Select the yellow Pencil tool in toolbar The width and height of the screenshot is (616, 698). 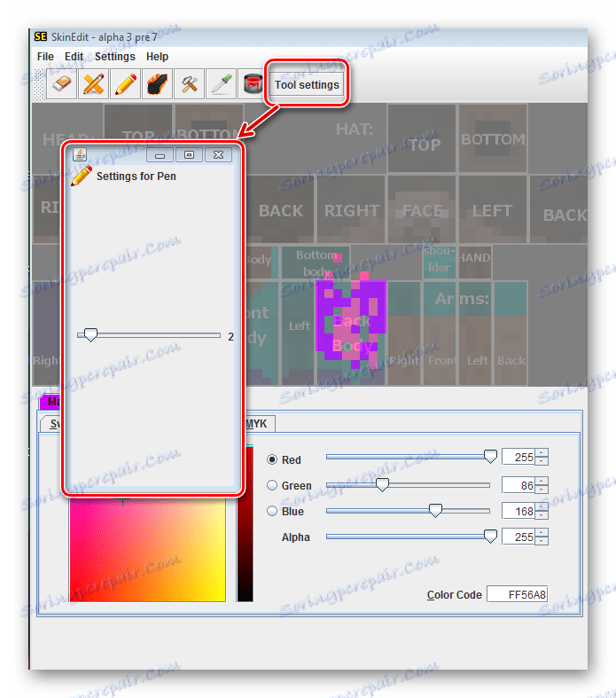pyautogui.click(x=126, y=83)
